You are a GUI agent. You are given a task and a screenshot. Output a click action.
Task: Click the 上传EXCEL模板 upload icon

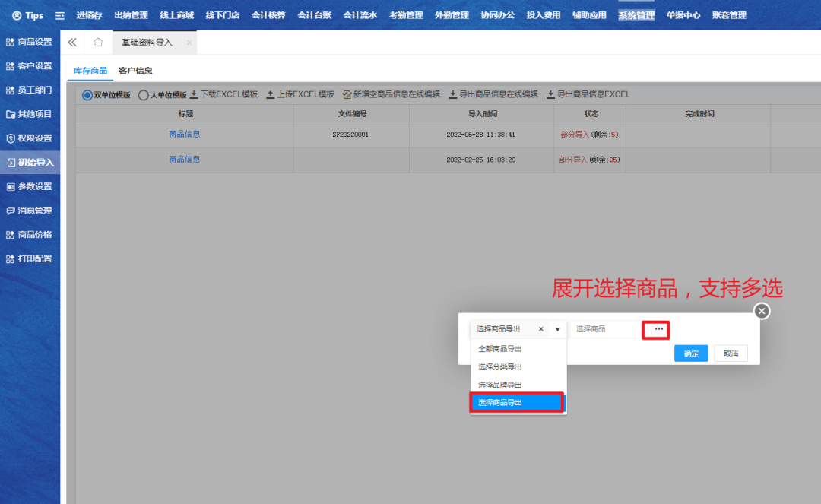(270, 95)
